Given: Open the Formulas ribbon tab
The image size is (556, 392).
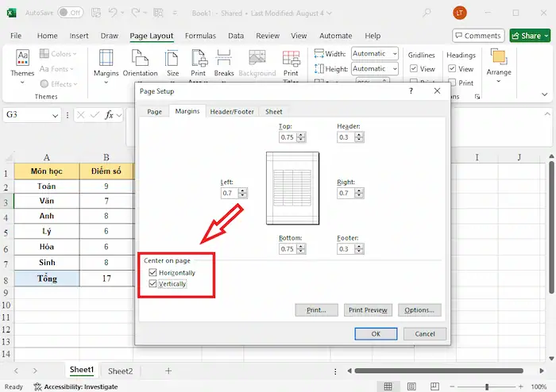Looking at the screenshot, I should [x=200, y=36].
